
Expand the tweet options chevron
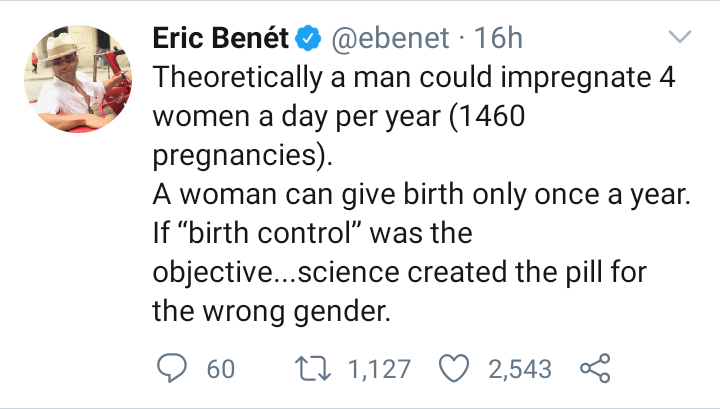(679, 39)
